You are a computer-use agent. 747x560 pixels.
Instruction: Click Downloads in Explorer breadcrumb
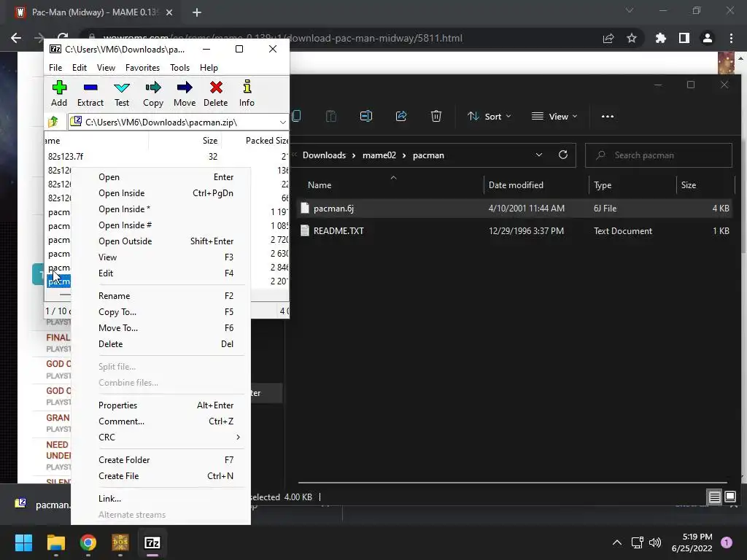[324, 155]
